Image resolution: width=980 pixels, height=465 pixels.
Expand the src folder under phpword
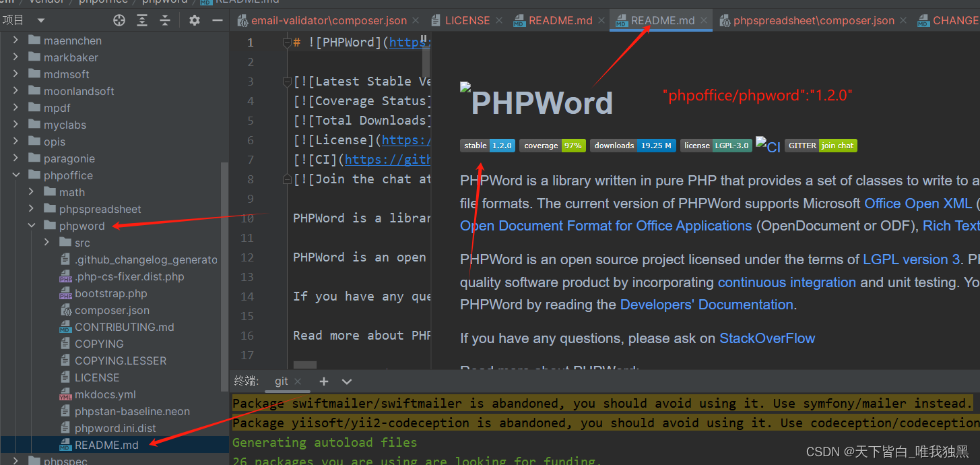click(x=46, y=243)
